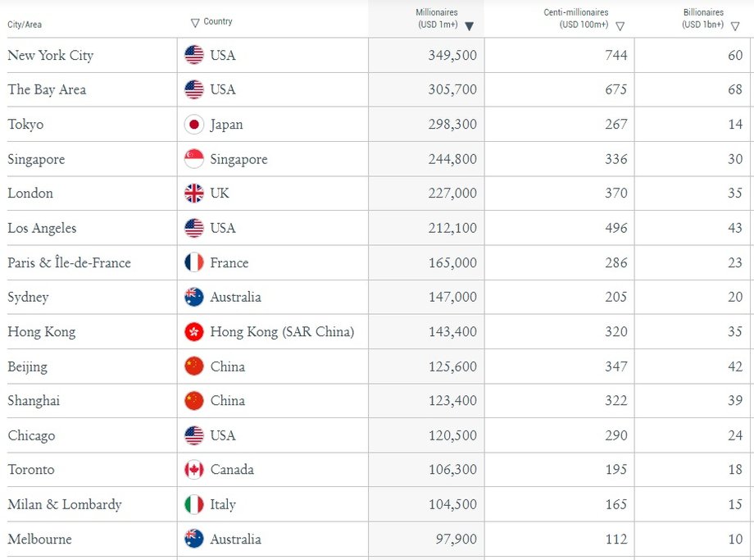The width and height of the screenshot is (754, 560).
Task: Click the City/Area column header
Action: click(x=25, y=25)
